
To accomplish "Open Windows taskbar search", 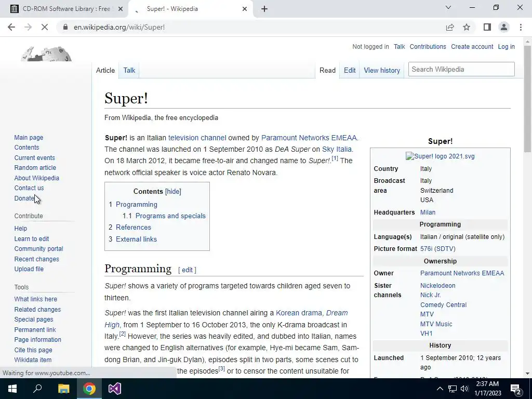I will 37,389.
